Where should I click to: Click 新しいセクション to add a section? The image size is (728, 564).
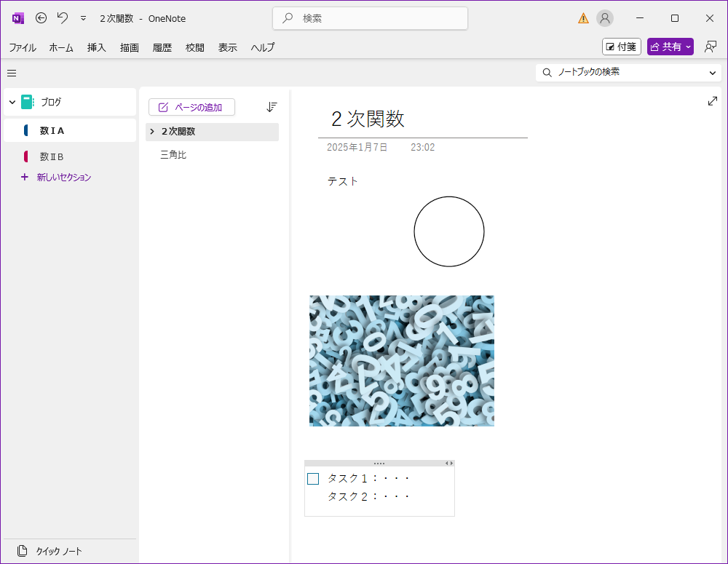63,177
